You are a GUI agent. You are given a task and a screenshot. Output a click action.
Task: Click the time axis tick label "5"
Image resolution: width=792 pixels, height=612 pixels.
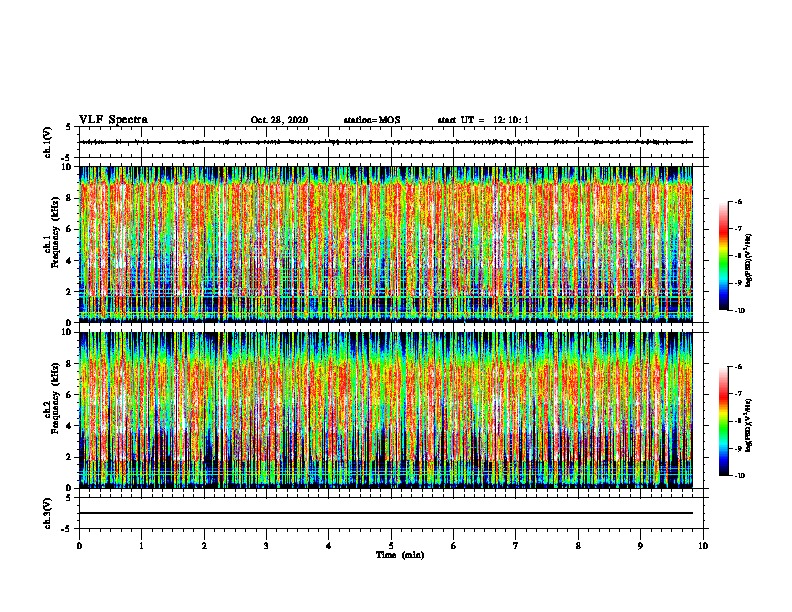[391, 546]
